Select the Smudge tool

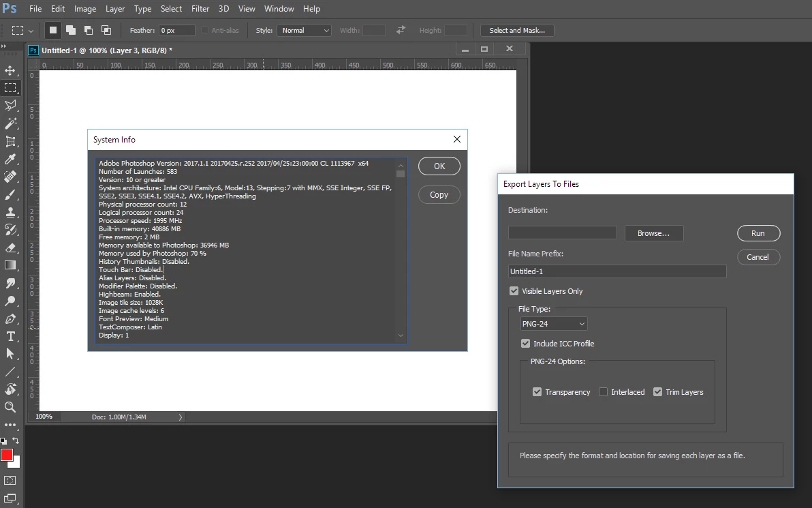pyautogui.click(x=10, y=283)
